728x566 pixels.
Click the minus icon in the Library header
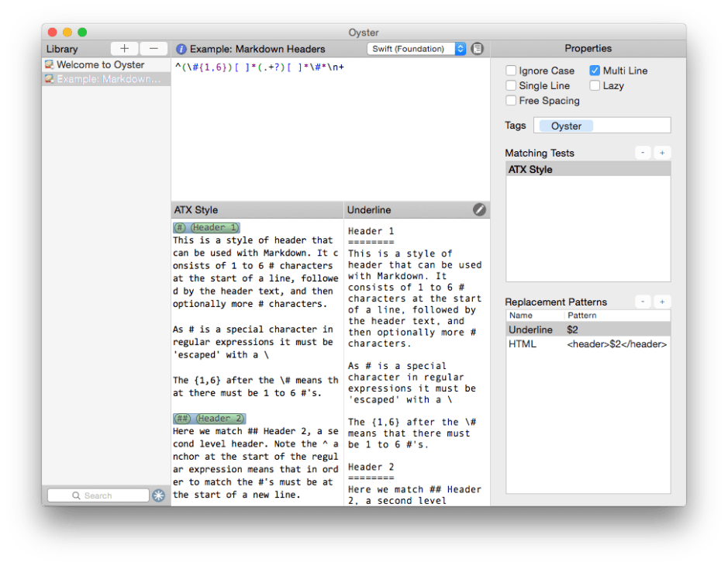[154, 48]
